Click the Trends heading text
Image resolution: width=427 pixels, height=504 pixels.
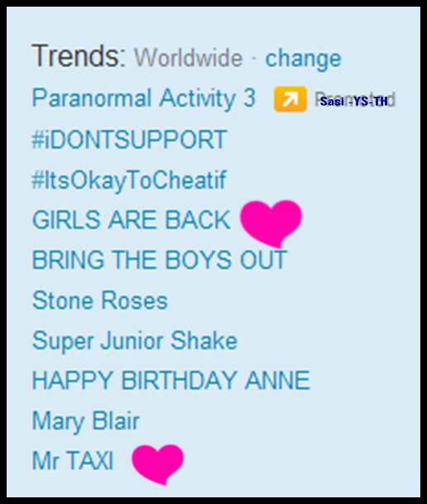(79, 56)
